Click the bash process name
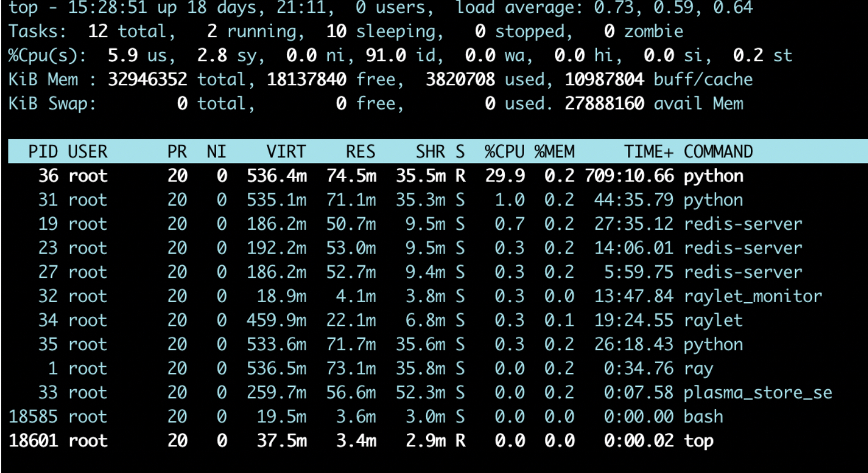Screen dimensions: 868x473 coord(703,416)
